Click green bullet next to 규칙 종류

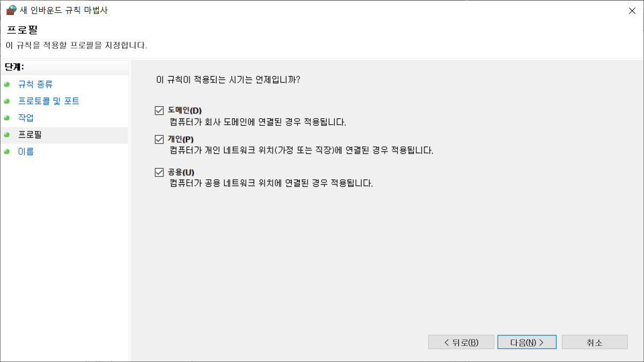(7, 84)
